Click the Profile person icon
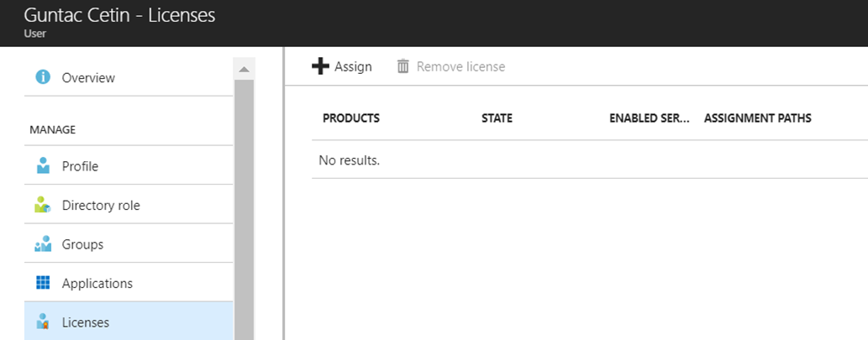This screenshot has width=868, height=340. tap(43, 165)
